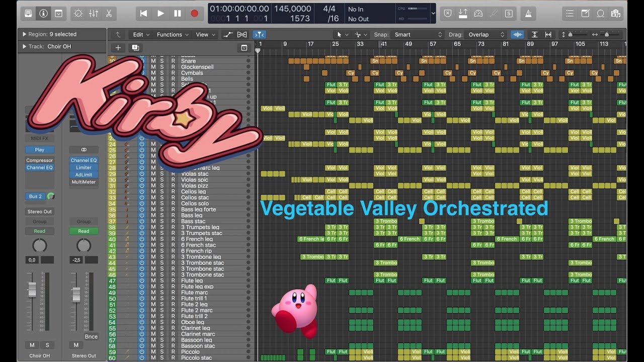The image size is (644, 362).
Task: Click the Vertical Auto Zoom icon
Action: (x=534, y=35)
